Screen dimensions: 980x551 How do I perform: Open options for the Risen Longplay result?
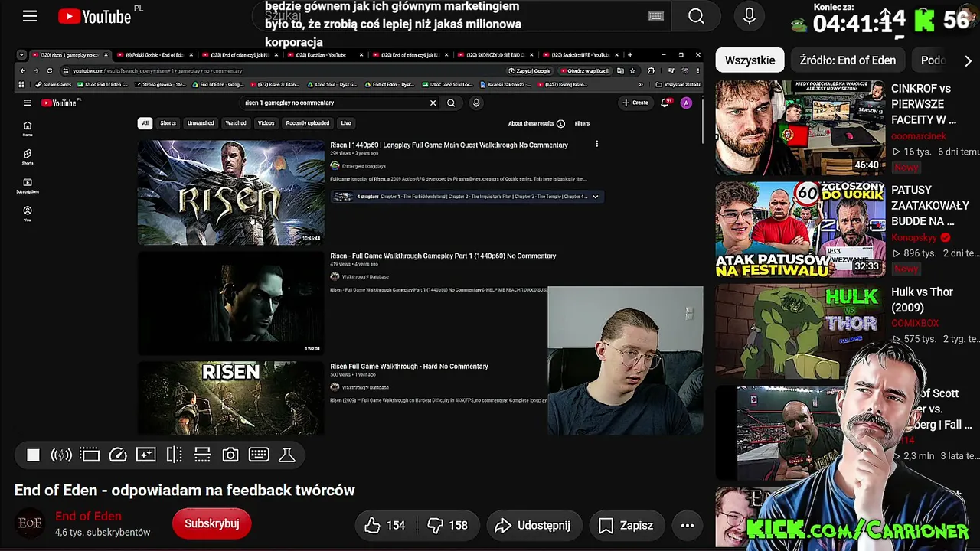597,145
